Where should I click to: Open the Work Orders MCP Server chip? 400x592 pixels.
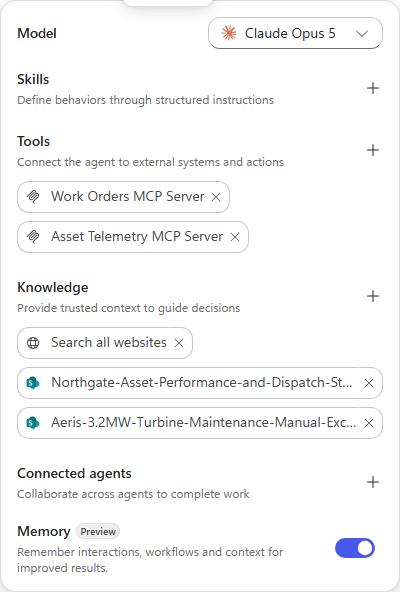123,197
